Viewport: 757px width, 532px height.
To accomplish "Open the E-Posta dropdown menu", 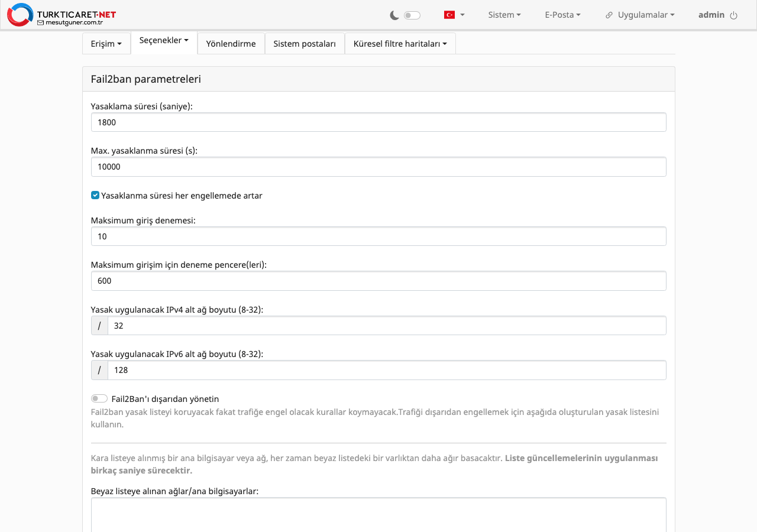I will point(563,15).
